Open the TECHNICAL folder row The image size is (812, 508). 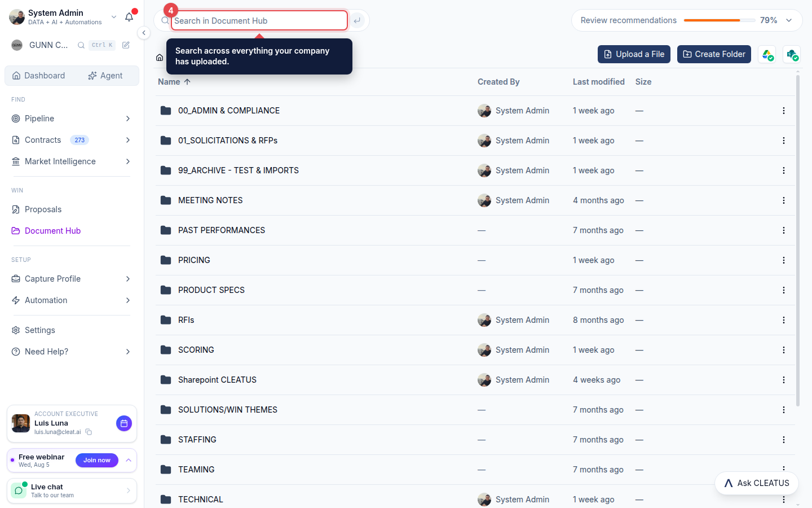(475, 500)
